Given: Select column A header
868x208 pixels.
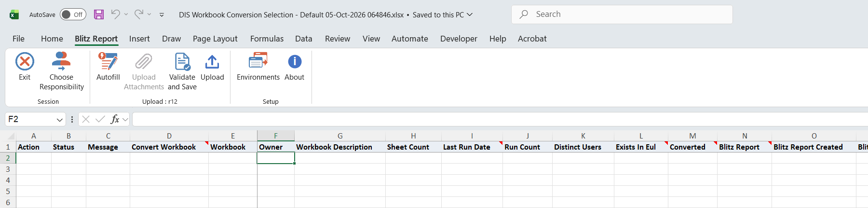Looking at the screenshot, I should pyautogui.click(x=34, y=136).
